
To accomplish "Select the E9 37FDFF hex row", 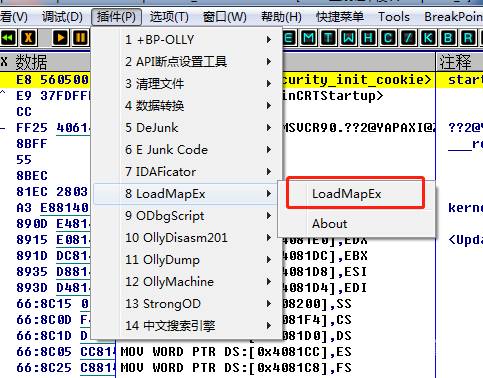I will [53, 96].
